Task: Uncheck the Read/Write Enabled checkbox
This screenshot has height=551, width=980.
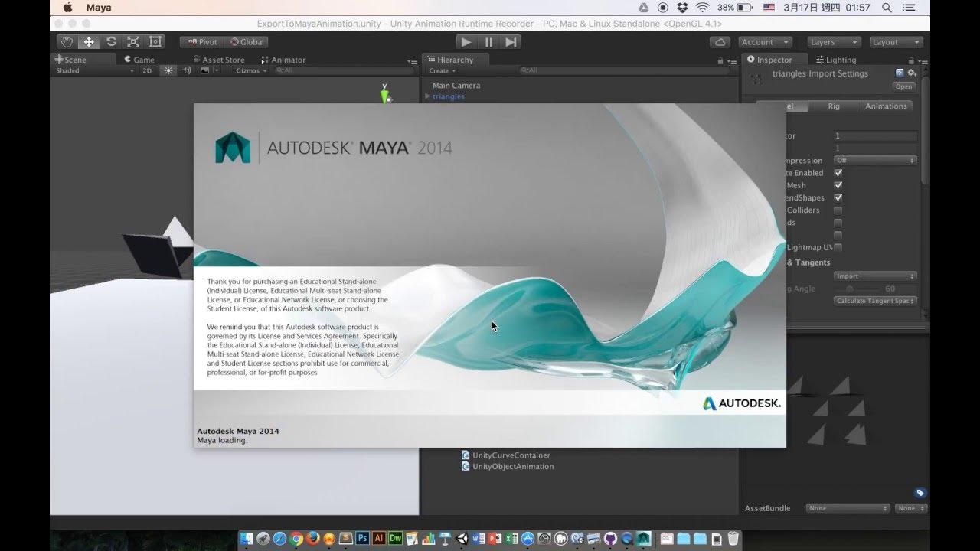Action: [838, 173]
